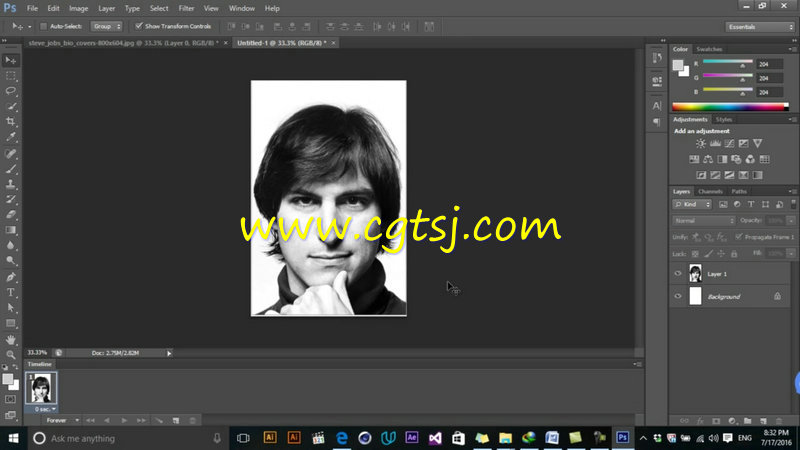Toggle lock transparent pixels
800x450 pixels.
click(x=695, y=254)
